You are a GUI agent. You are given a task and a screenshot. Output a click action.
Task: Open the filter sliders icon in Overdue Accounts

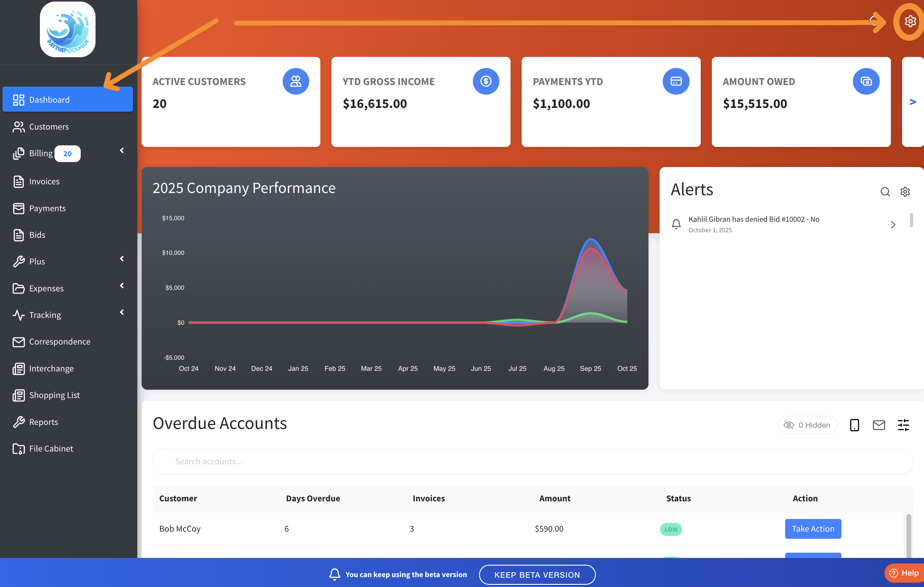tap(903, 425)
